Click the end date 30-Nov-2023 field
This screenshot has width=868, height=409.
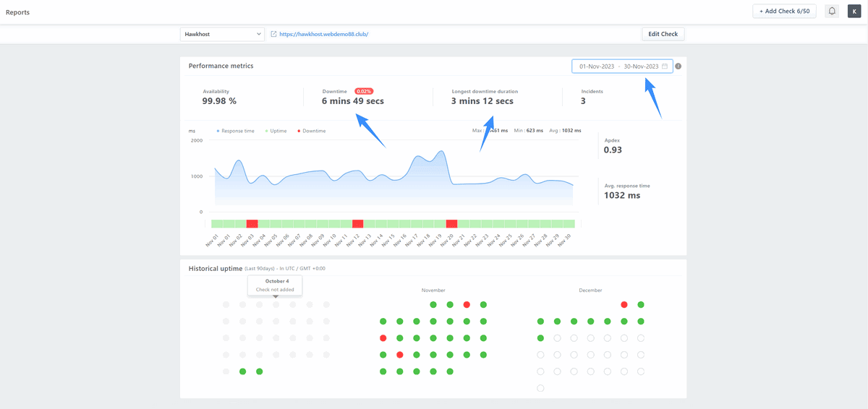coord(641,66)
